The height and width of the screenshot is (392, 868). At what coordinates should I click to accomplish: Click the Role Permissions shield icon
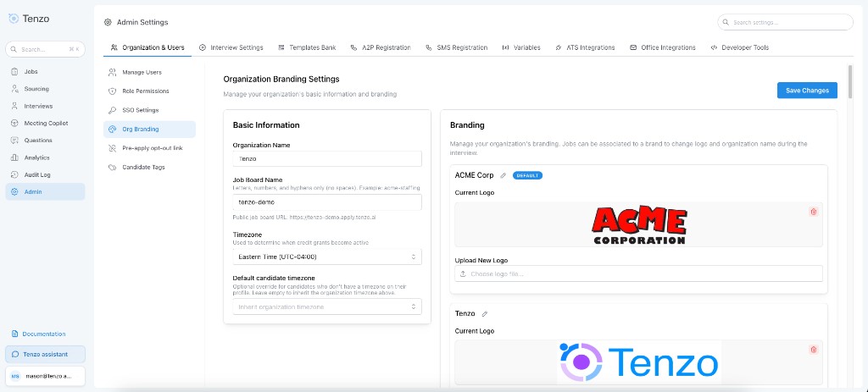(112, 91)
